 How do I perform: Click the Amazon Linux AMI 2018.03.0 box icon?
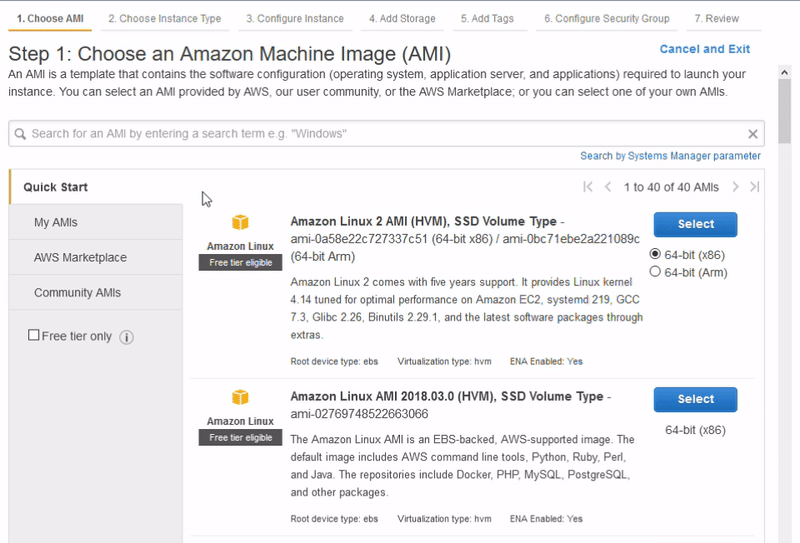(x=240, y=397)
